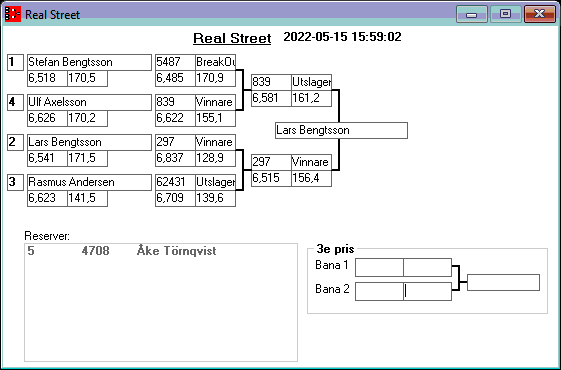Click the final winner Lars Bengtsson field

coord(341,130)
